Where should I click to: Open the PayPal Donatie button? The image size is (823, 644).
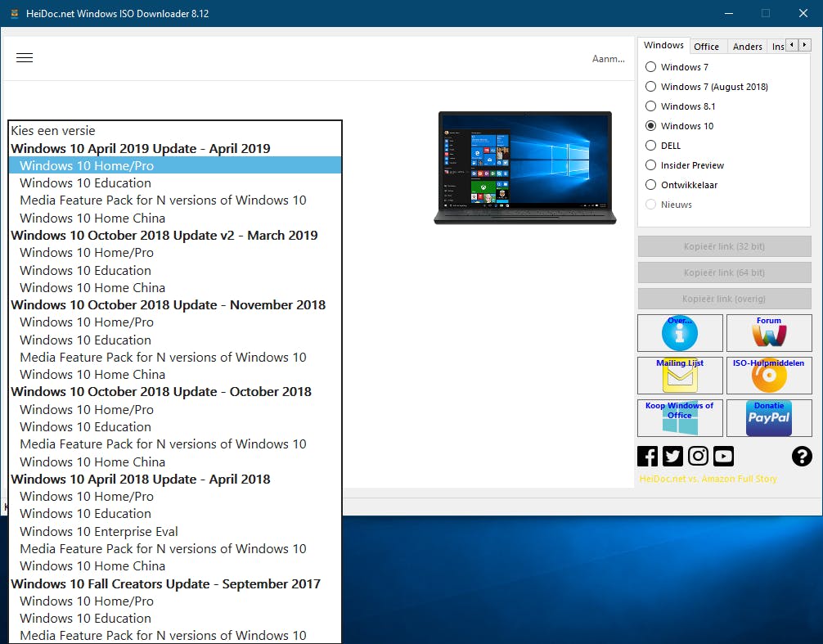click(768, 417)
